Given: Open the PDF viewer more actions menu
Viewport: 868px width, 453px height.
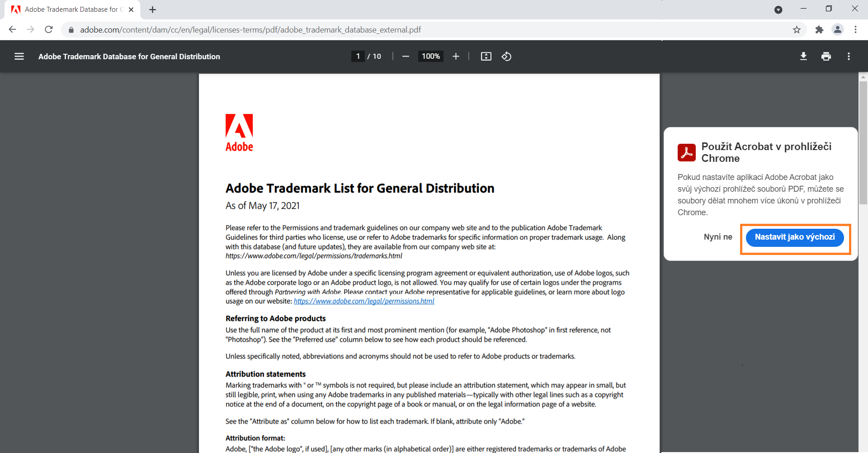Looking at the screenshot, I should coord(849,57).
